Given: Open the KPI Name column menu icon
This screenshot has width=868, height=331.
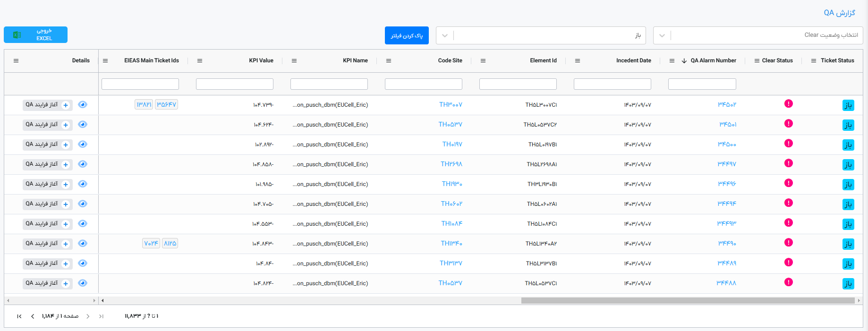Looking at the screenshot, I should point(294,60).
